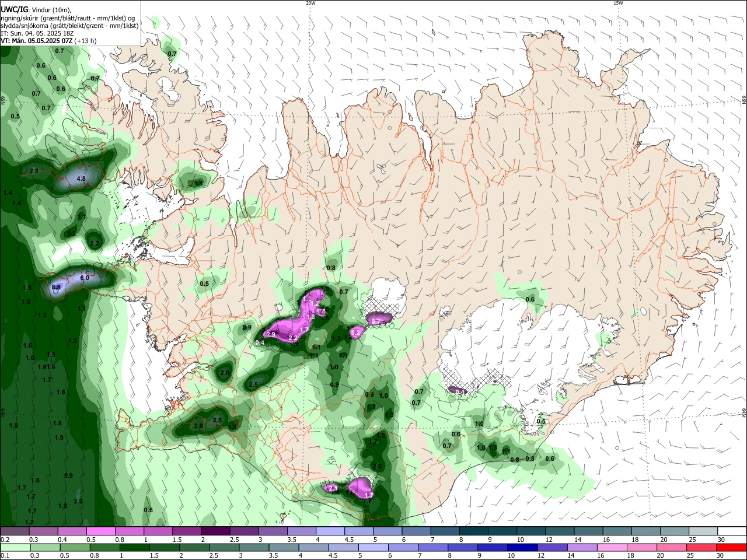Image resolution: width=747 pixels, height=560 pixels.
Task: Select the mauve 0.3 swatch in upper legend row
Action: 43,531
